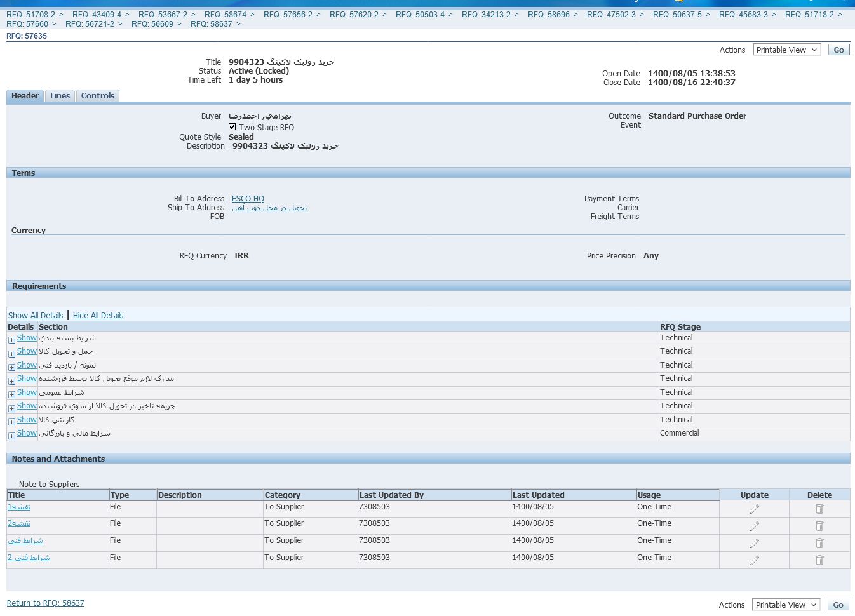Expand the شرايط بسته بندي section plus icon
855x616 pixels.
pos(11,340)
